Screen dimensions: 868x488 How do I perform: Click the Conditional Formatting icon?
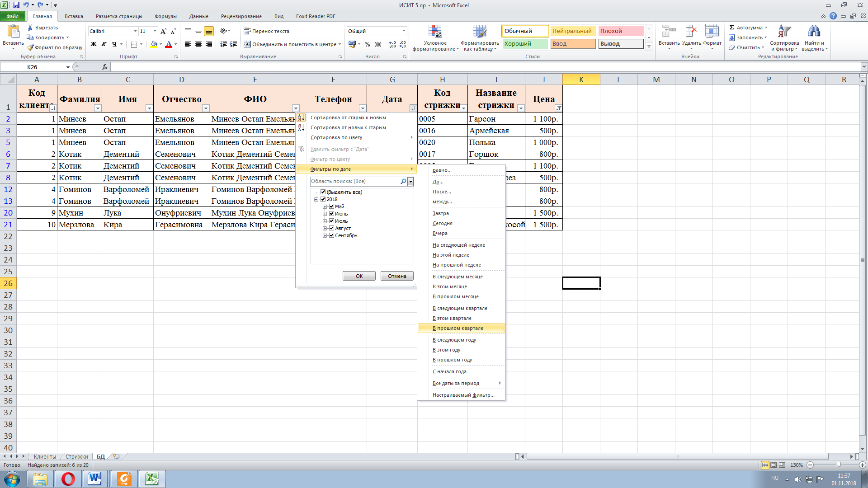(435, 32)
